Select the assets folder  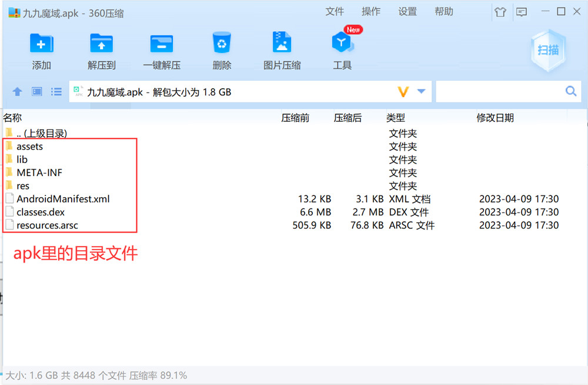coord(29,147)
